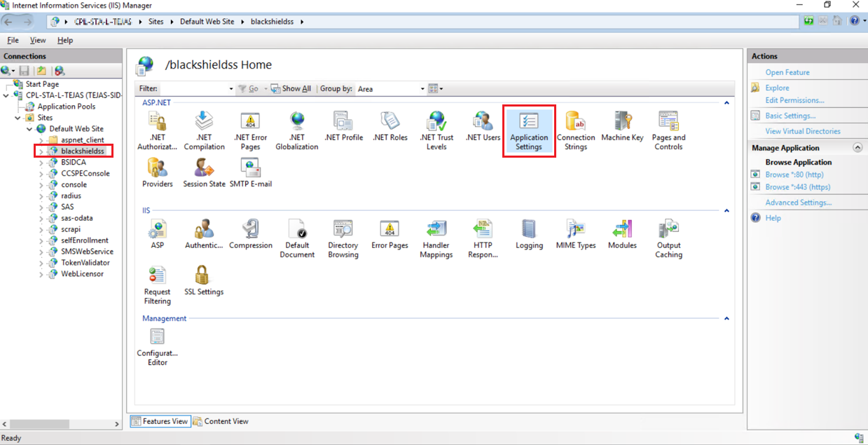Open the View menu
Viewport: 868px width, 445px height.
pyautogui.click(x=38, y=41)
